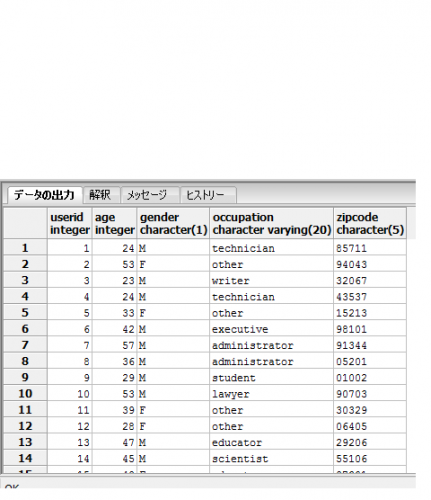Click zipcode cell 90703

370,394
